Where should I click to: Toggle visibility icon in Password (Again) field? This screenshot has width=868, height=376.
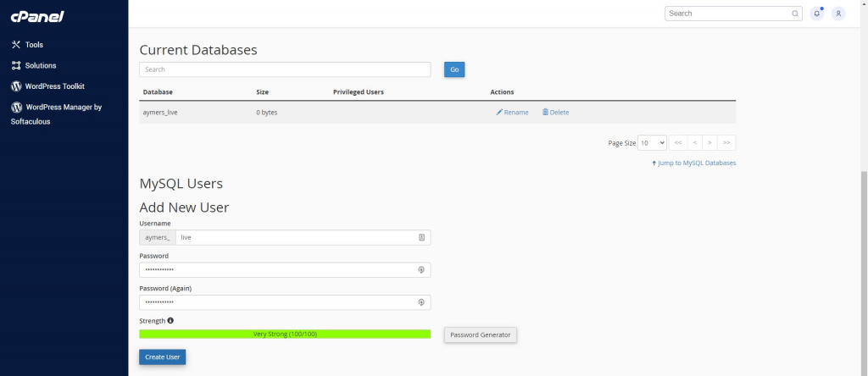point(420,302)
